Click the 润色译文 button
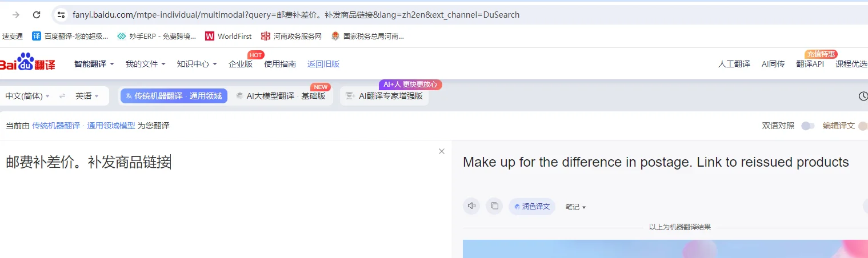This screenshot has width=868, height=258. pos(532,206)
